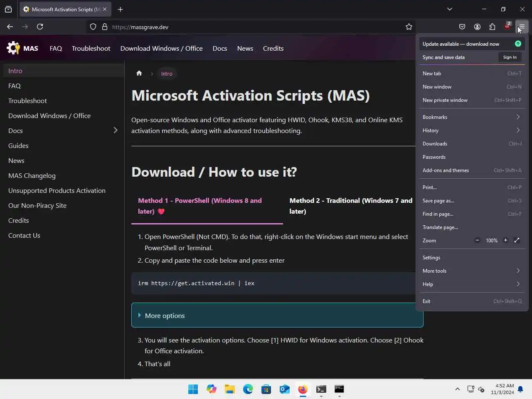This screenshot has height=399, width=532.
Task: Open Credits in top navigation bar
Action: [273, 48]
